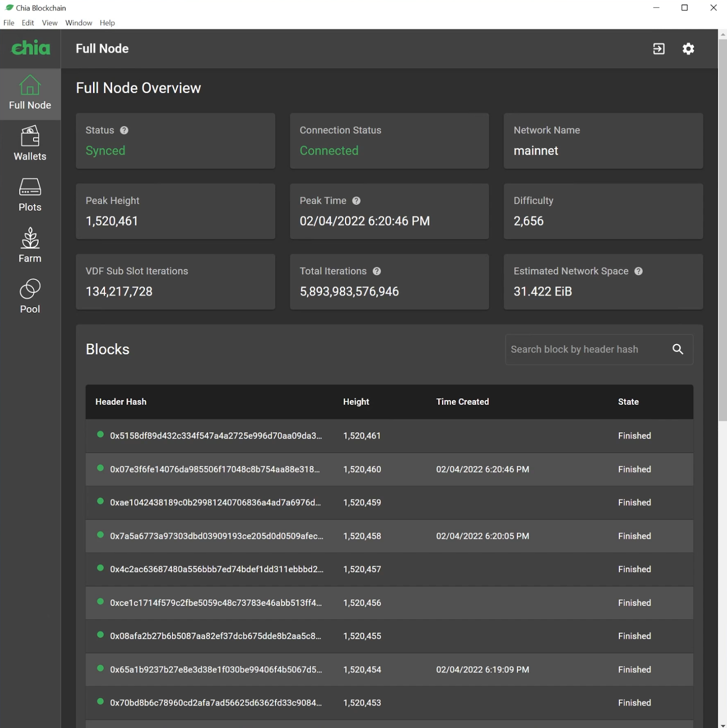This screenshot has width=727, height=728.
Task: Click the Full Node Overview heading
Action: pyautogui.click(x=138, y=88)
